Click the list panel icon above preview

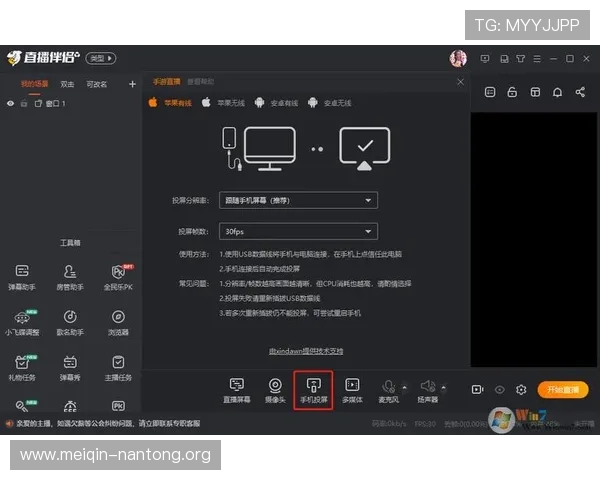click(x=490, y=92)
